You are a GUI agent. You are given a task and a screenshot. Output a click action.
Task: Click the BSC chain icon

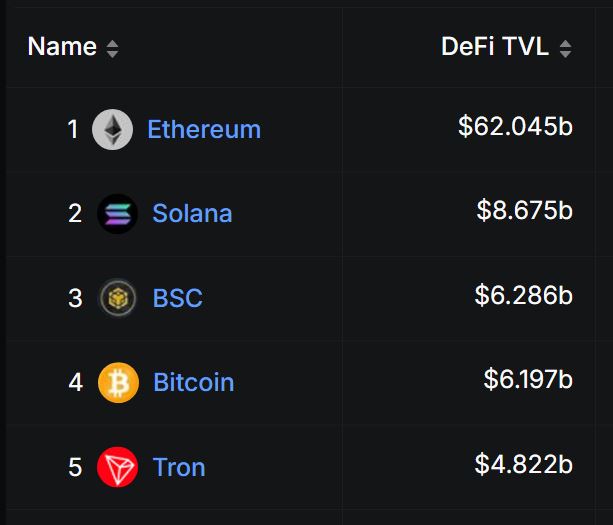(x=118, y=298)
